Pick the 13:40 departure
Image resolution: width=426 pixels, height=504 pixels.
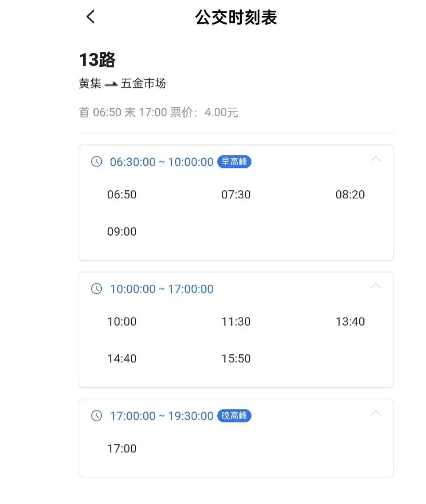tap(350, 322)
